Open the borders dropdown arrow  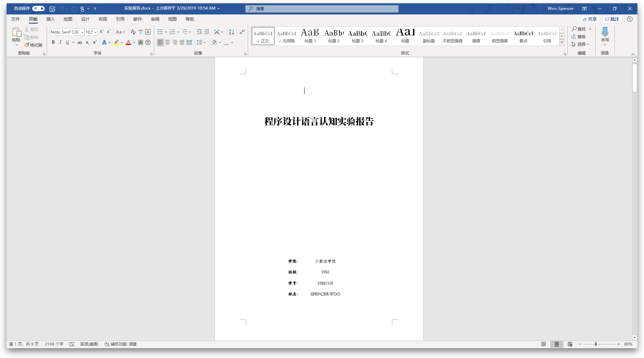[232, 42]
